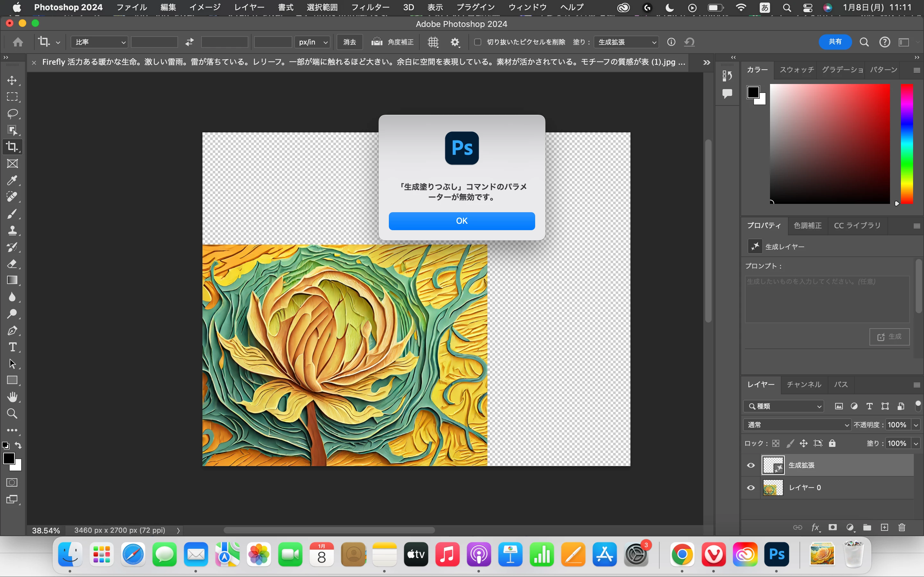924x577 pixels.
Task: Select the Horizontal Type tool
Action: click(12, 347)
